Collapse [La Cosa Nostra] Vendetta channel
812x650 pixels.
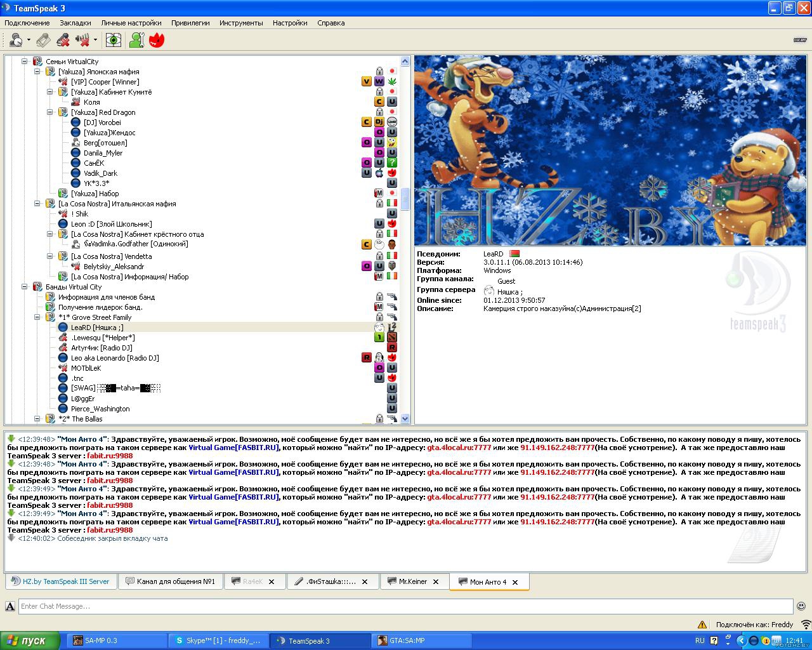click(x=50, y=256)
